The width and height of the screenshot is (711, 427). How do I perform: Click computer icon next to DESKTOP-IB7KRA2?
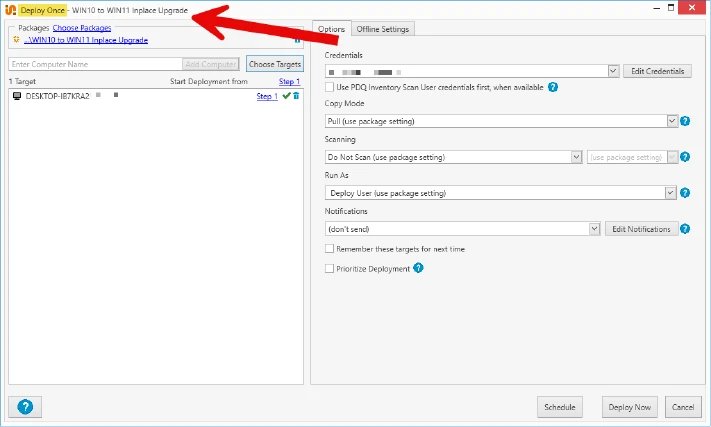click(x=17, y=96)
